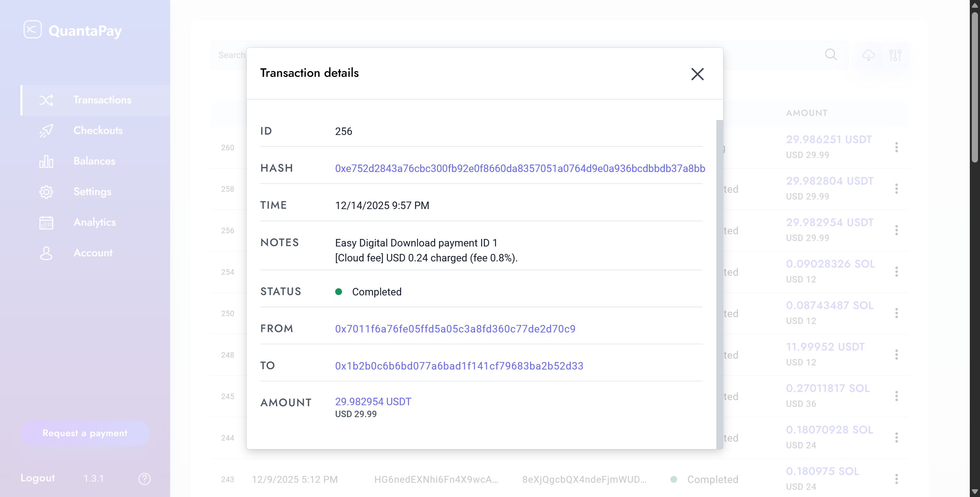
Task: Click the QuantaPay logo icon
Action: [32, 30]
